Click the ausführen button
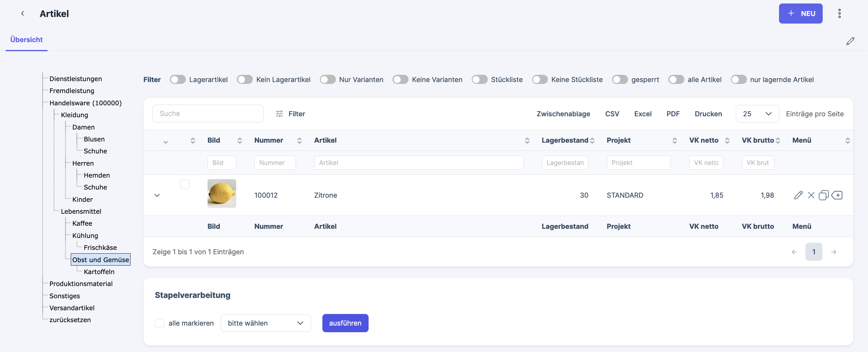 pyautogui.click(x=345, y=323)
